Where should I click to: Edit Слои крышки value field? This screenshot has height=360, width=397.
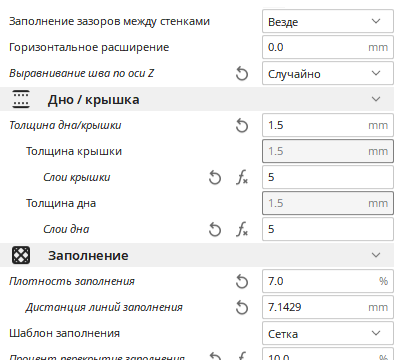(x=328, y=177)
